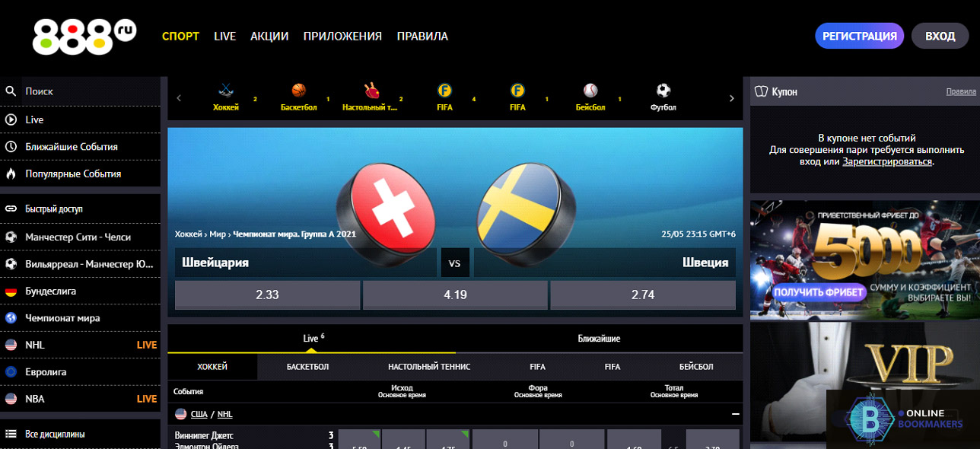Viewport: 980px width, 449px height.
Task: Select the Футбол icon in sports carousel
Action: (x=663, y=90)
